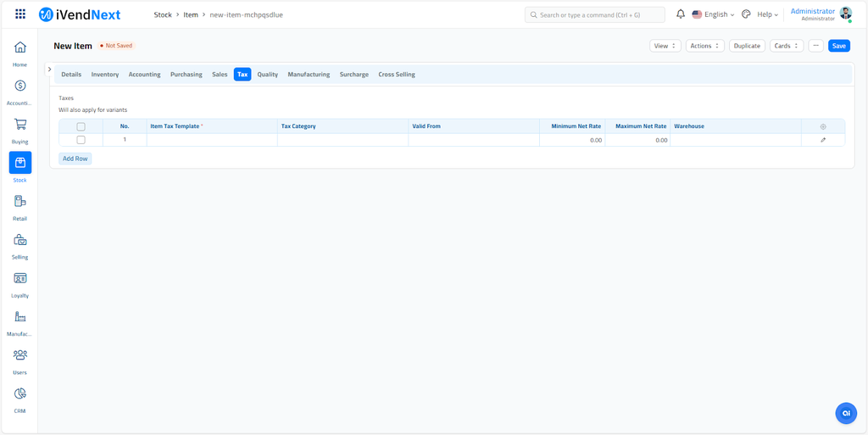Click the notifications bell icon
Screen dimensions: 868x435
tap(680, 14)
